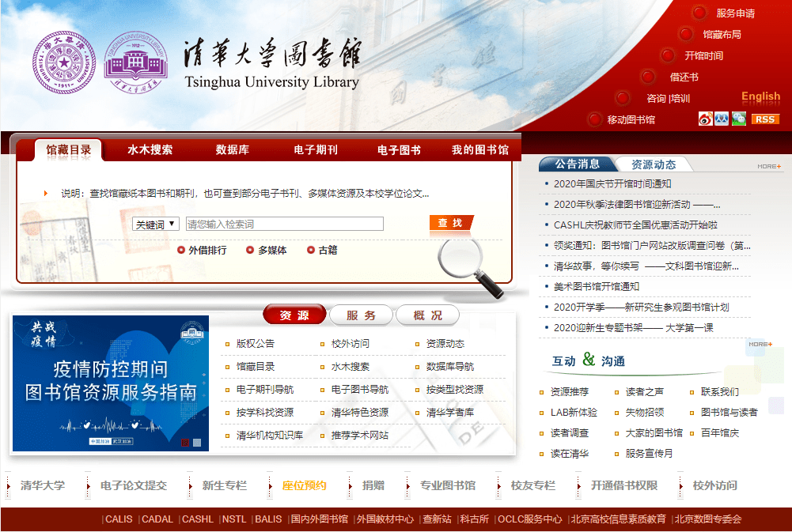Select the 公告消息 news tab

tap(578, 164)
